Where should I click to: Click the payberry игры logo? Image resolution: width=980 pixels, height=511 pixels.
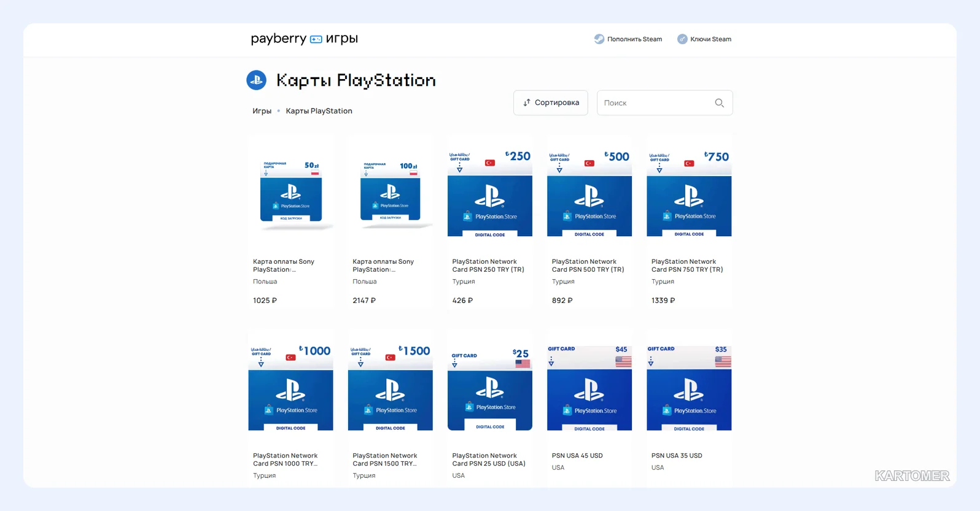304,39
